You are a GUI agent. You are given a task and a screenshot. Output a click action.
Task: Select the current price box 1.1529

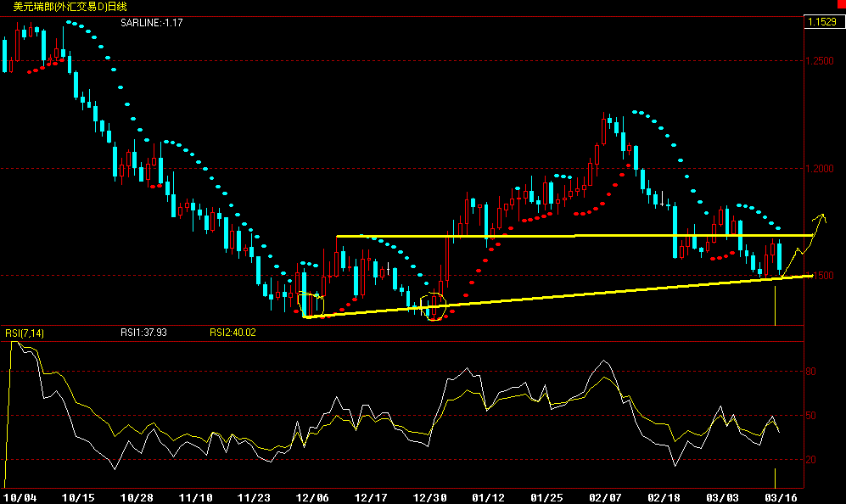[824, 21]
